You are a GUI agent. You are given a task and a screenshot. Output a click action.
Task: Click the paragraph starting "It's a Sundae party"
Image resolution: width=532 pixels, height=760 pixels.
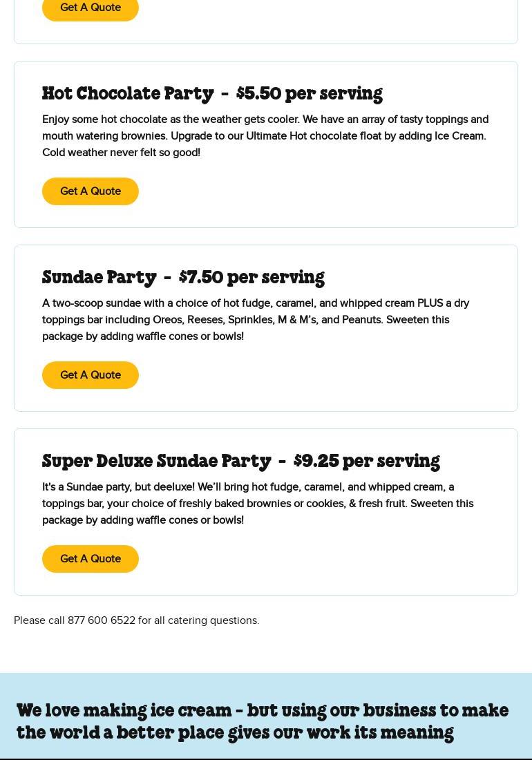tap(258, 504)
